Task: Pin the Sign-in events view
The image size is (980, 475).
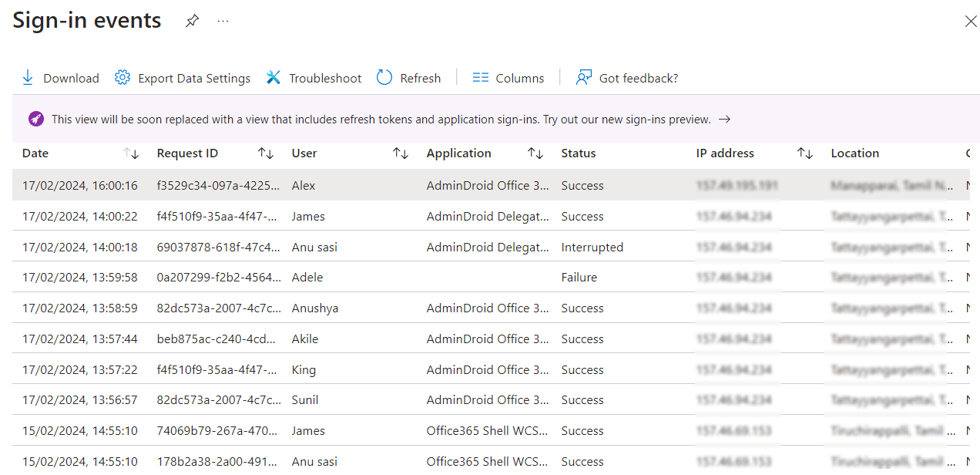Action: [192, 20]
